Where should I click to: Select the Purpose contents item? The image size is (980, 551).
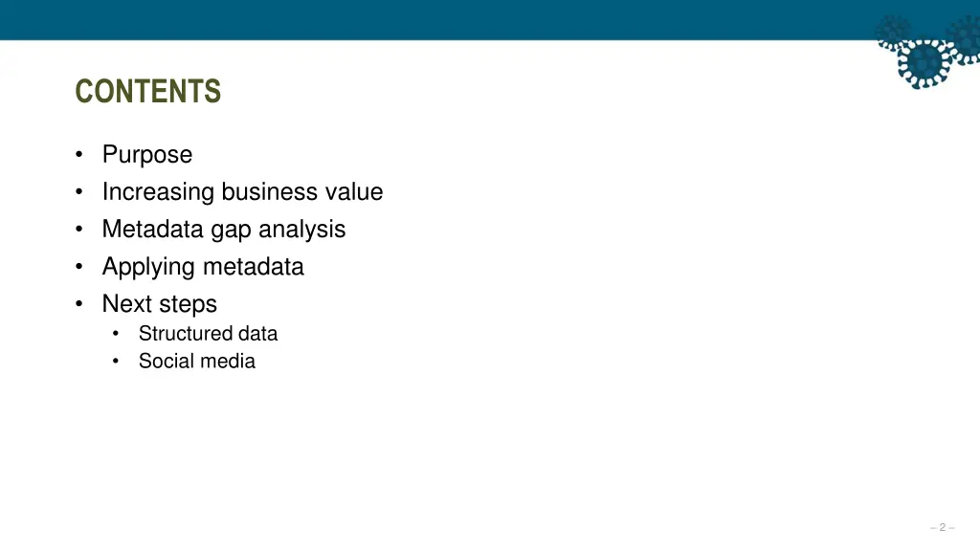pyautogui.click(x=147, y=155)
